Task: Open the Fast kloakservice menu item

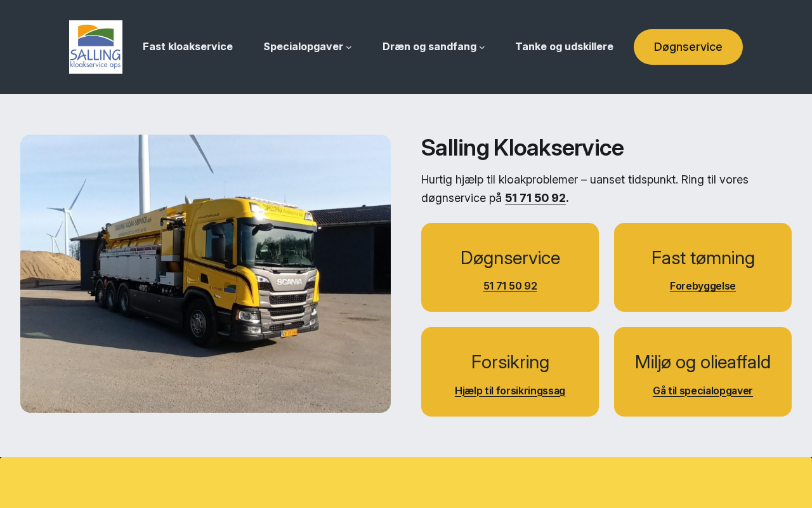Action: [x=188, y=46]
